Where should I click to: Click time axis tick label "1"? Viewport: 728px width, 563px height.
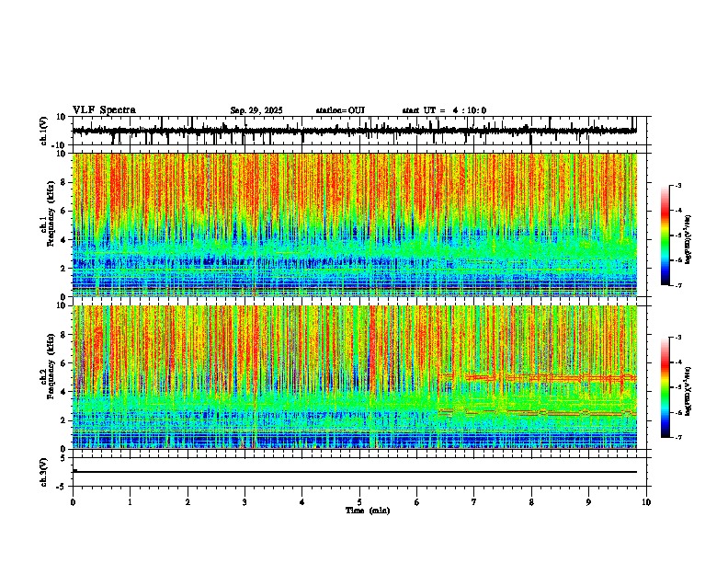(130, 502)
